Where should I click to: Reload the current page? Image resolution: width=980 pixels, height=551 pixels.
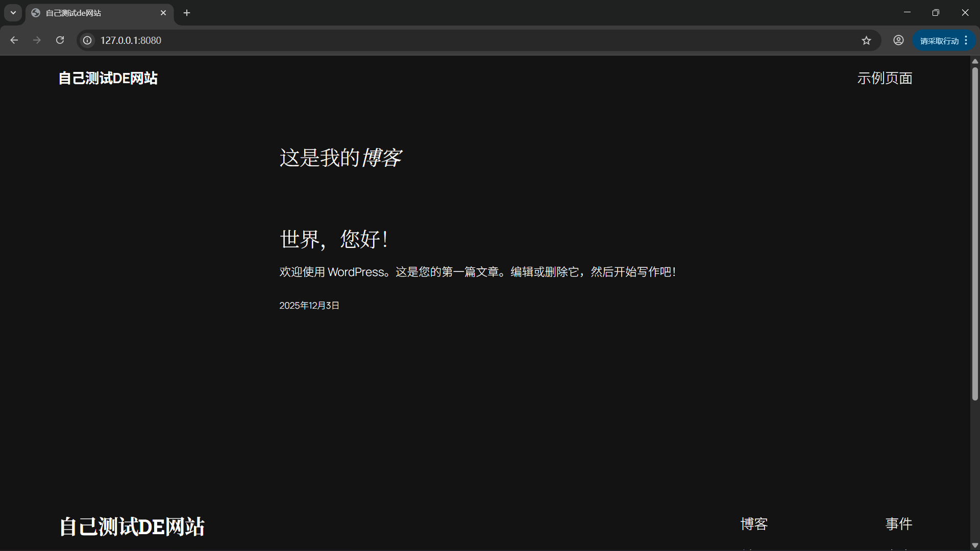(x=60, y=40)
